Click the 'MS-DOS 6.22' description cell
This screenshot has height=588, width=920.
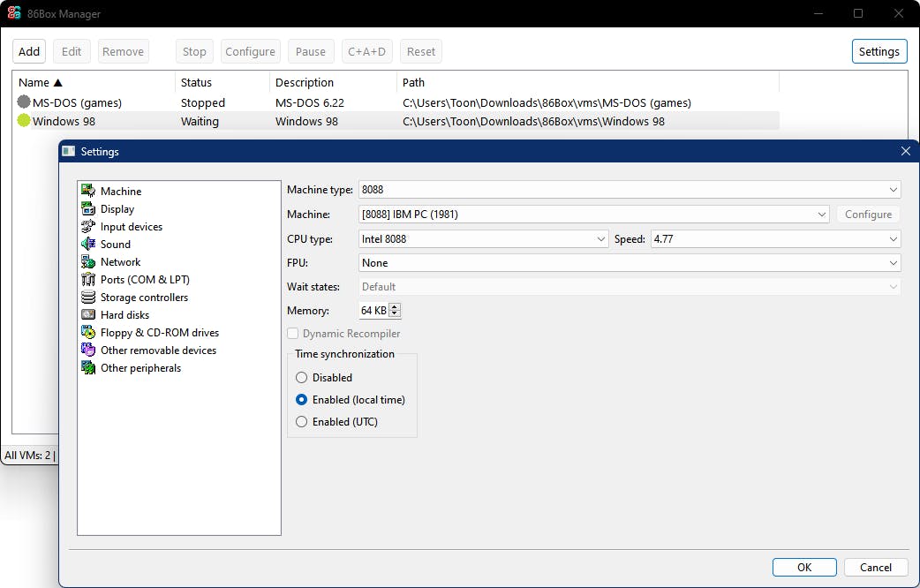pyautogui.click(x=310, y=102)
